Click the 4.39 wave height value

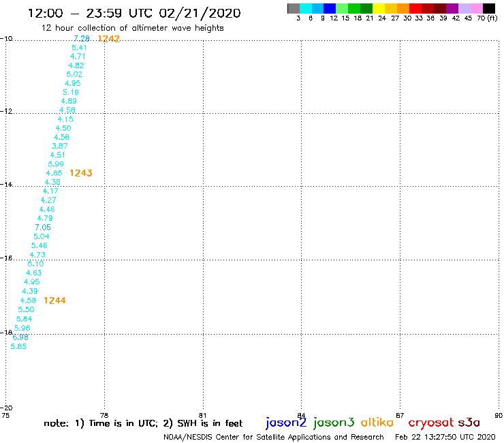coord(29,291)
